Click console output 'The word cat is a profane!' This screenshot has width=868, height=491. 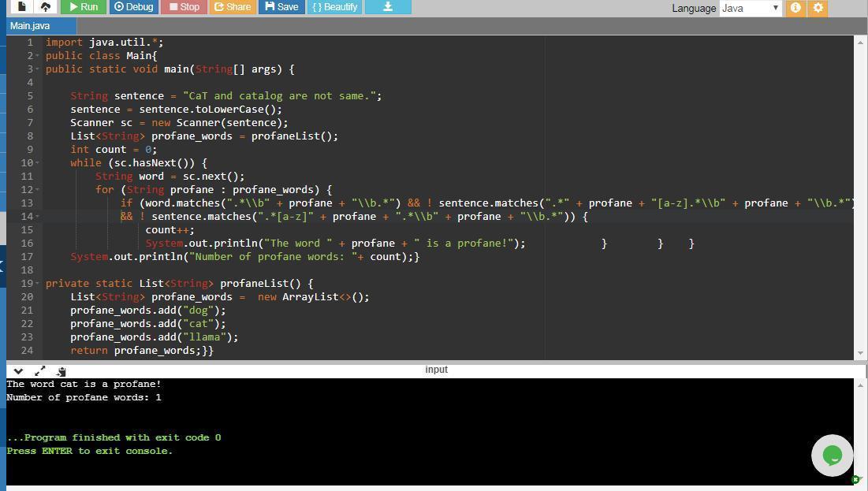pyautogui.click(x=84, y=384)
